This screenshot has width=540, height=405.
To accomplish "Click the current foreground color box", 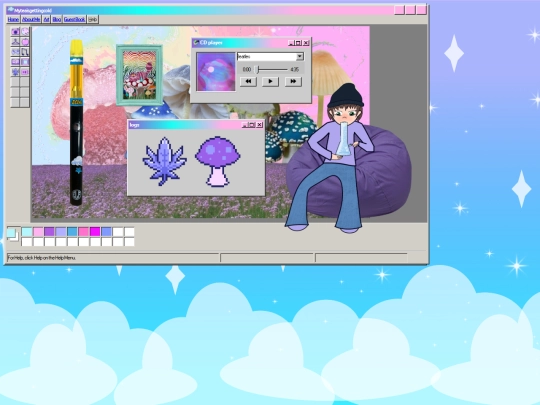I will point(11,233).
